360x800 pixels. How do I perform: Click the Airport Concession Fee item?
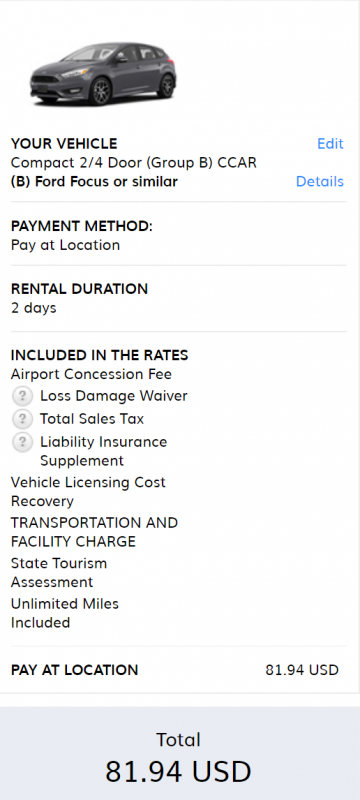click(x=91, y=374)
